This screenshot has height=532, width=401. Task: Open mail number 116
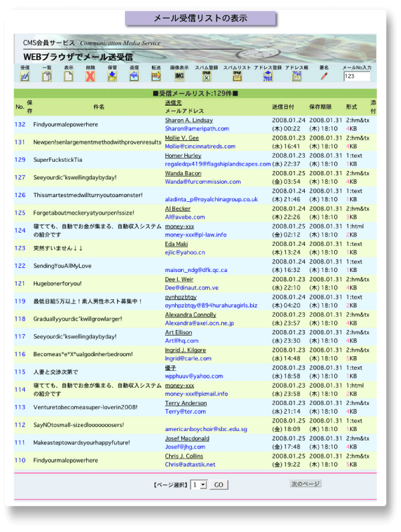20,354
